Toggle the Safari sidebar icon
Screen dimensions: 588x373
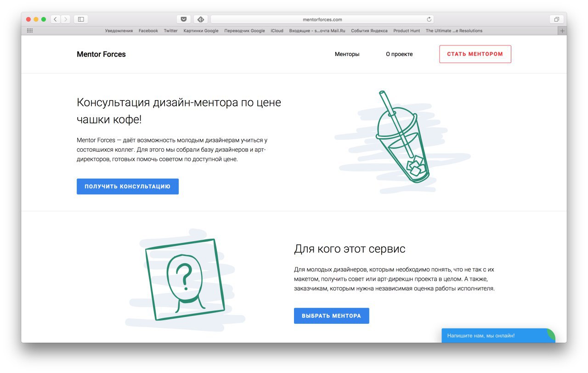[x=81, y=19]
